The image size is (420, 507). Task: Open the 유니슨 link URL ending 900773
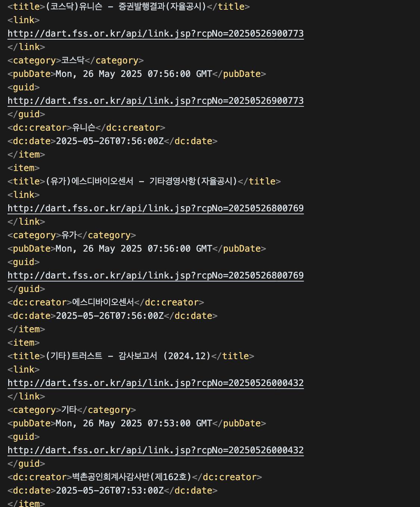[x=156, y=34]
